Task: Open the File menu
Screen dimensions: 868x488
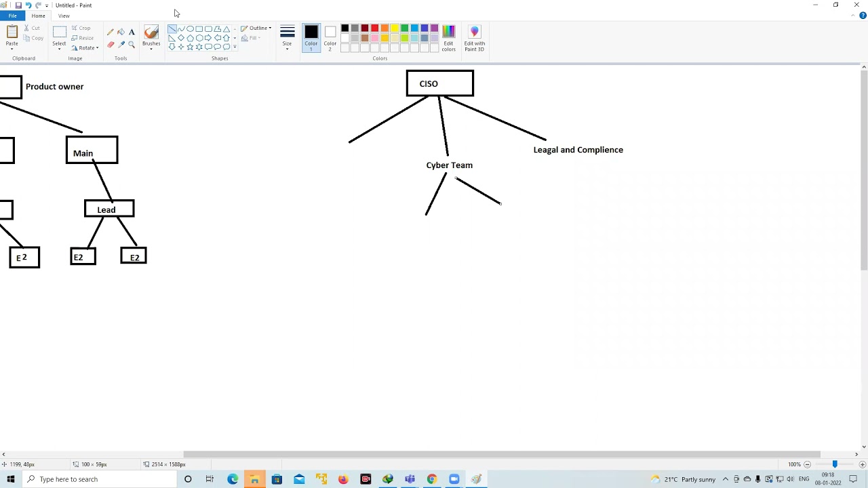Action: [x=12, y=16]
